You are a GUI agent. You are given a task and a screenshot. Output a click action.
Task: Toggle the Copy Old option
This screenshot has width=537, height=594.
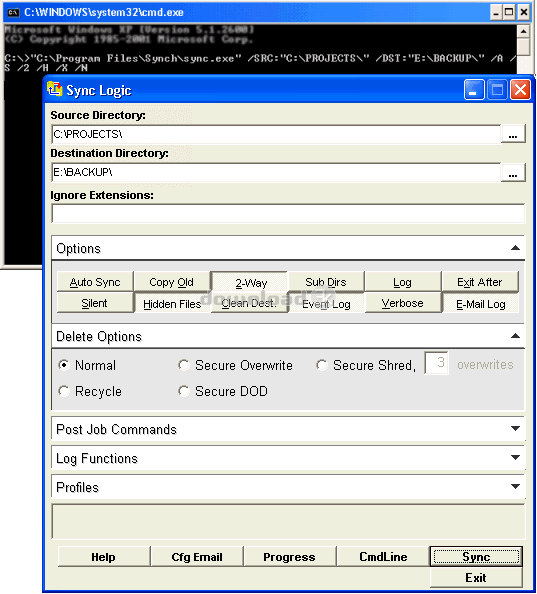click(172, 282)
